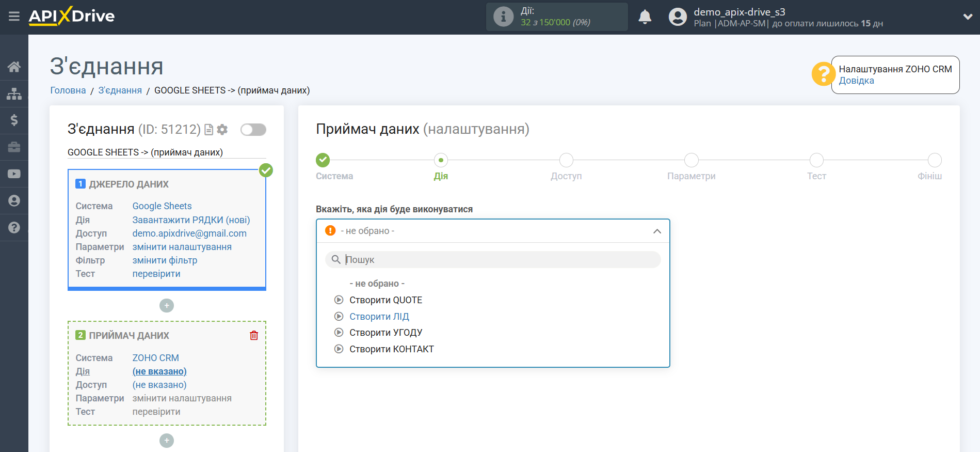Click the actions info icon
The image size is (980, 452).
[503, 17]
